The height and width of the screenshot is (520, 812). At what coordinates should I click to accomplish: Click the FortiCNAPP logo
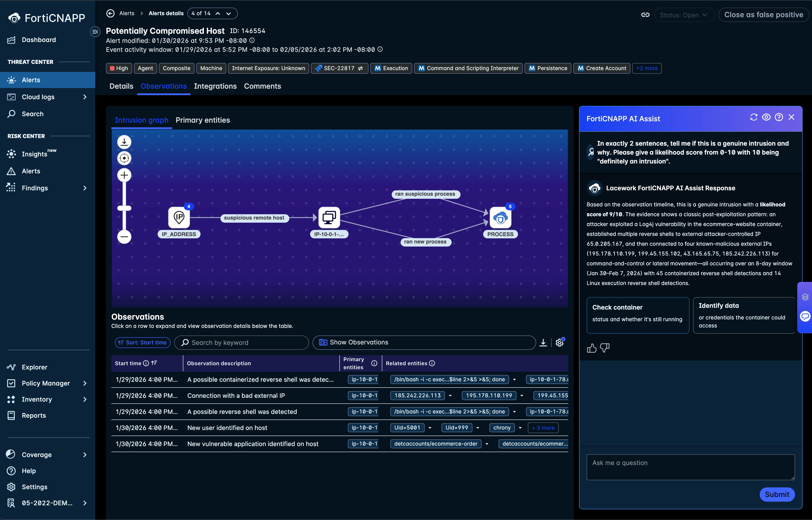point(47,18)
